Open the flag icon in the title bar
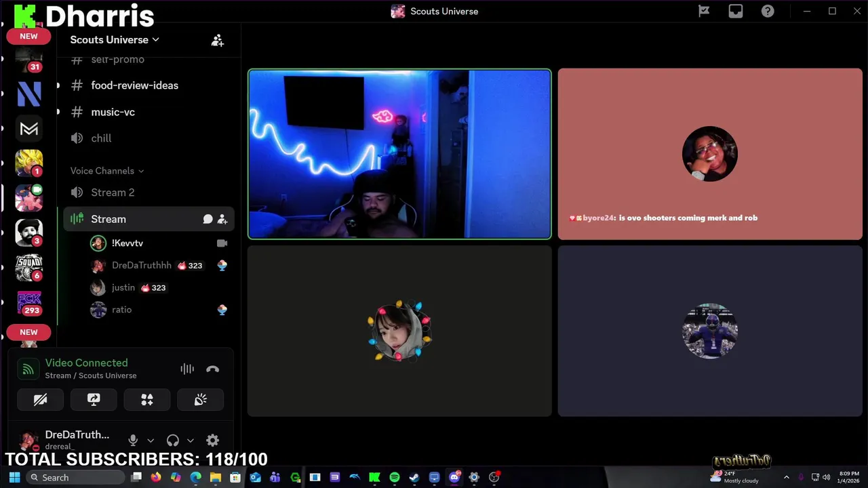Screen dimensions: 868x488 coord(704,11)
